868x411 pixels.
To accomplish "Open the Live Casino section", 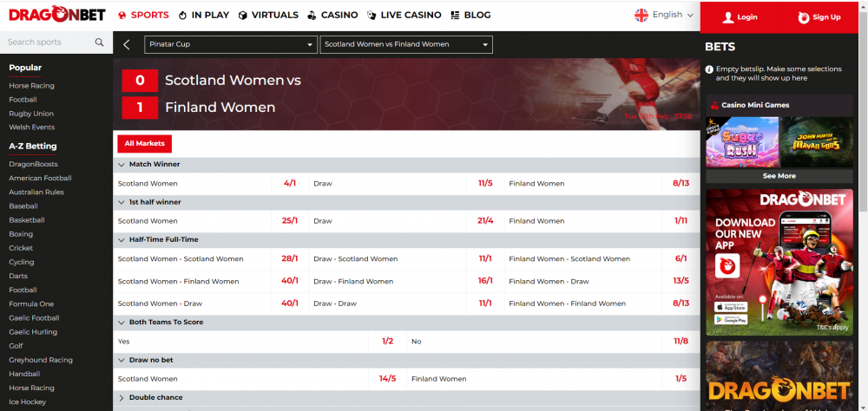I will coord(404,16).
